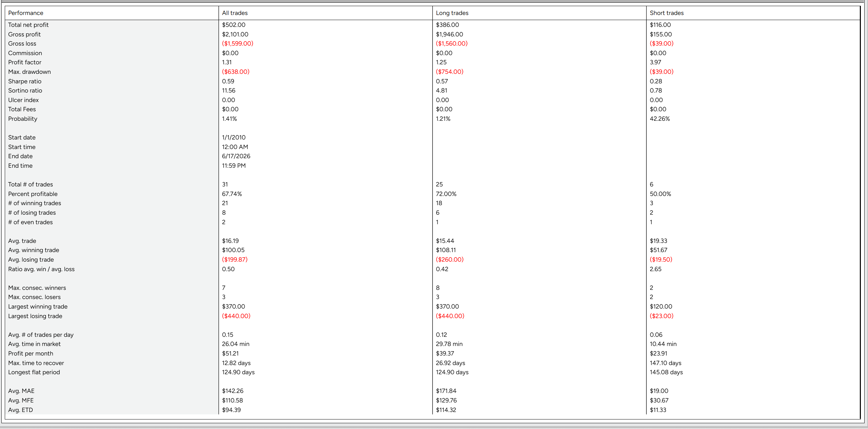Select the "All trades" column header
The width and height of the screenshot is (868, 429).
click(x=235, y=13)
